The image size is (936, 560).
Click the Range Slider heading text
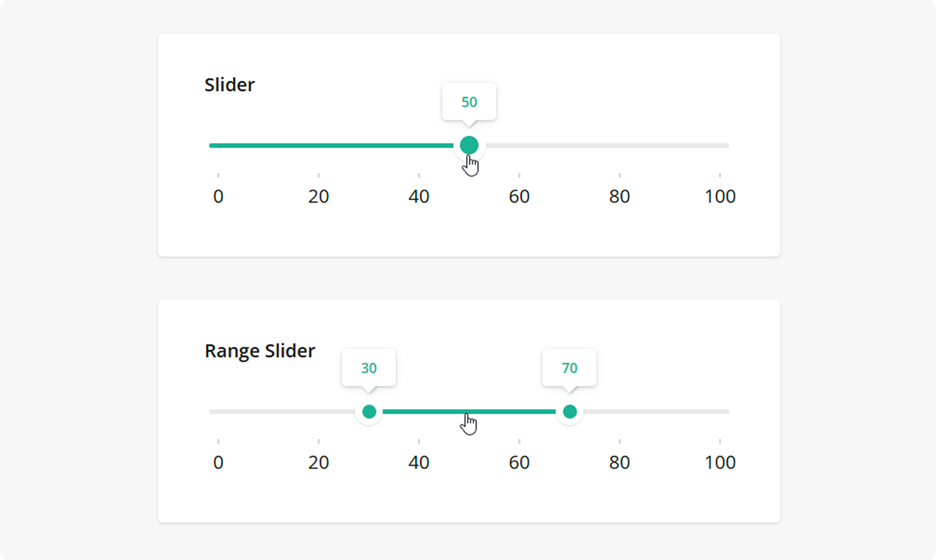click(259, 350)
